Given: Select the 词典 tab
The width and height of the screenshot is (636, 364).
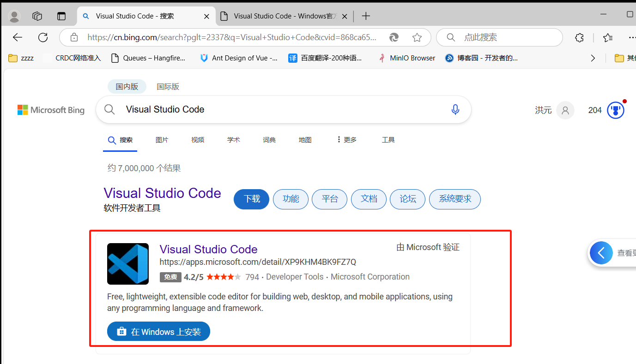Looking at the screenshot, I should [x=269, y=140].
